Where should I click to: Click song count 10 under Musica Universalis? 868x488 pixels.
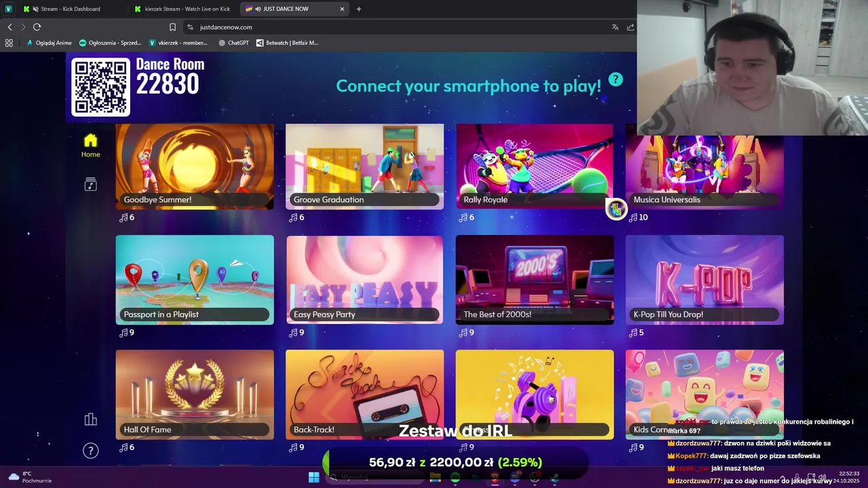click(638, 218)
